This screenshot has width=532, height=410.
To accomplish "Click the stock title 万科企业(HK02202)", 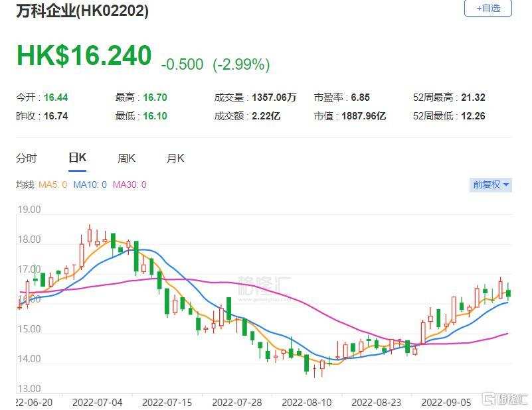I will pos(82,11).
